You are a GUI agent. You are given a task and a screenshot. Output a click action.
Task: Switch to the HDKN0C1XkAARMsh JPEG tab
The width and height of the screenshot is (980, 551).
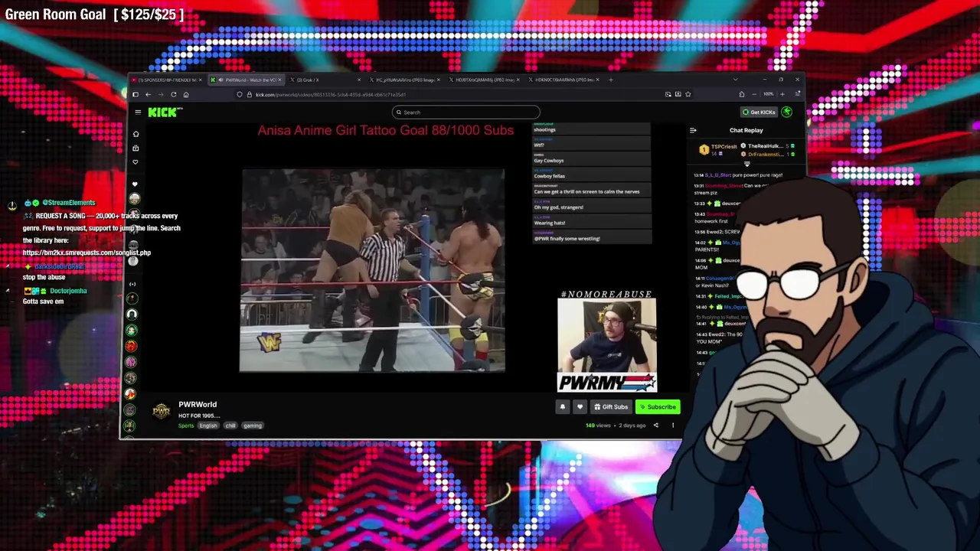coord(563,80)
